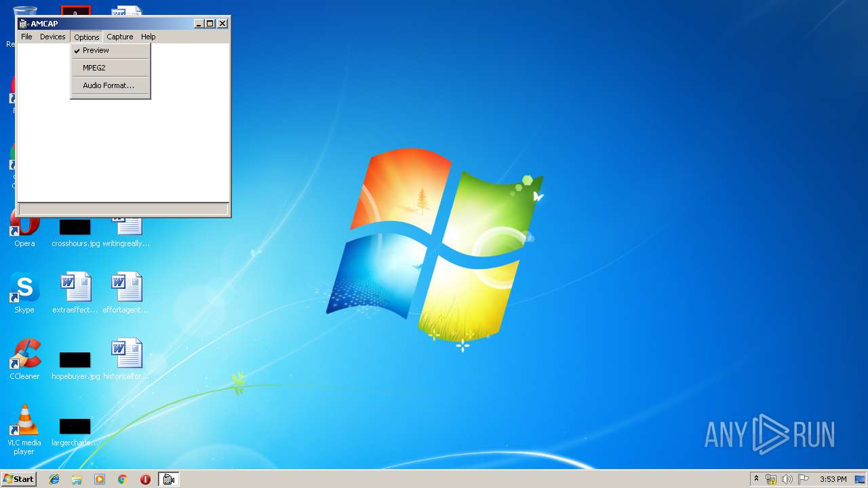The height and width of the screenshot is (488, 868).
Task: Open the Help menu
Action: [149, 37]
